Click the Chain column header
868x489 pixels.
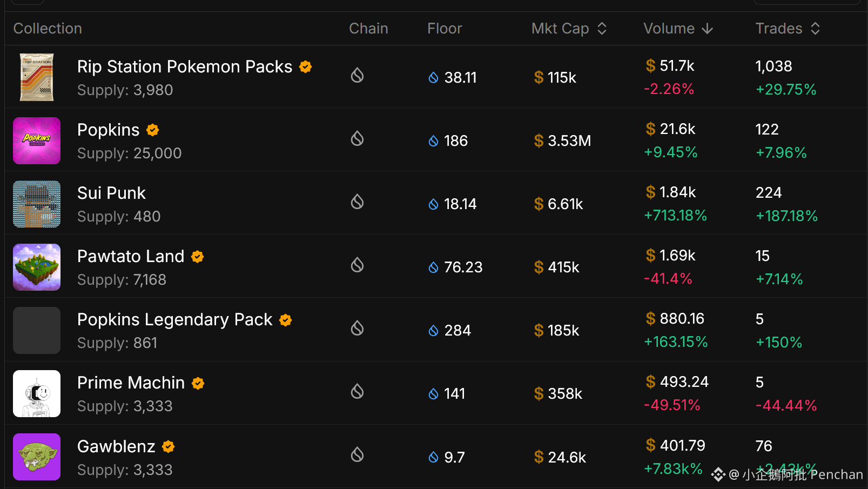pyautogui.click(x=368, y=29)
